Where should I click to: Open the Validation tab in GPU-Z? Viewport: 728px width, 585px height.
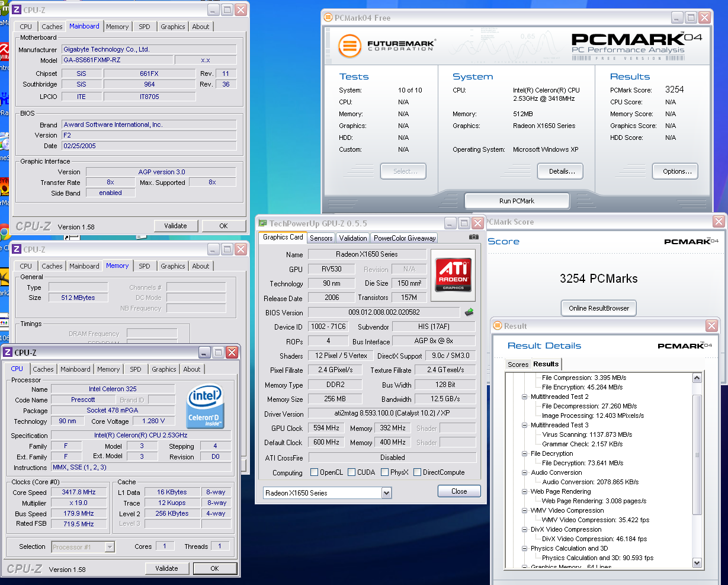coord(353,238)
